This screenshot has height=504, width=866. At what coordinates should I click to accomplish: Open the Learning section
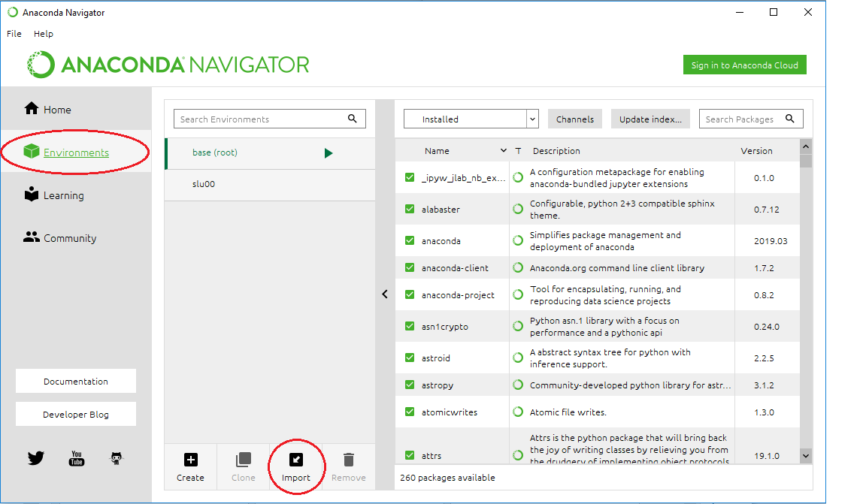click(54, 195)
